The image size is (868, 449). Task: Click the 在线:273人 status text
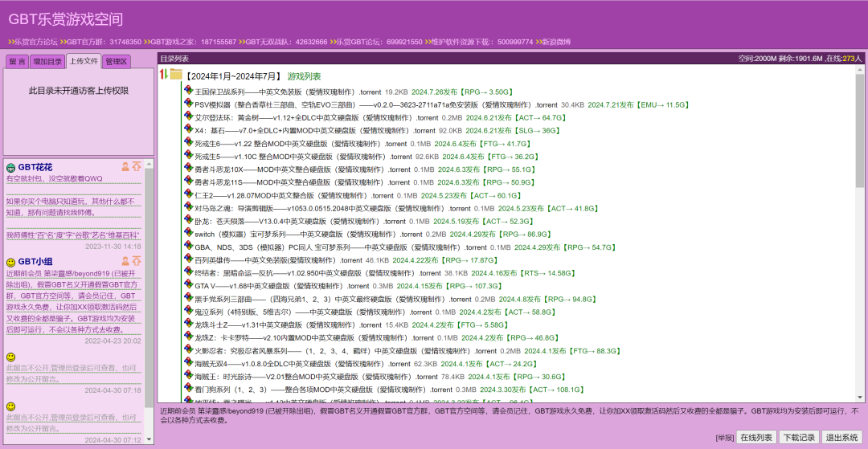click(x=843, y=58)
